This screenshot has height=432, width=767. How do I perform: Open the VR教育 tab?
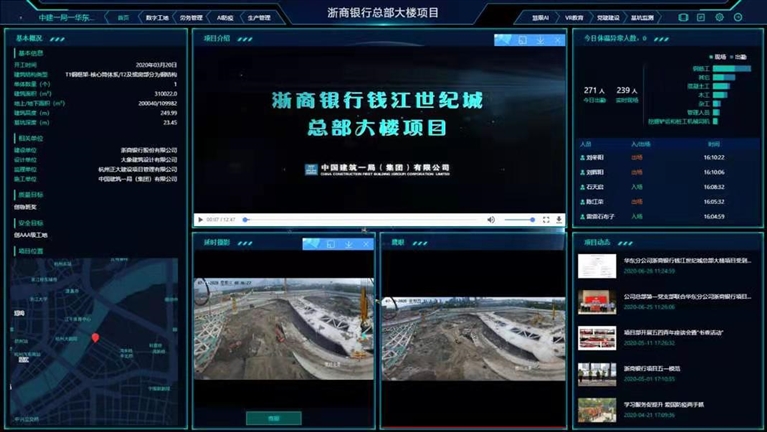[x=574, y=18]
